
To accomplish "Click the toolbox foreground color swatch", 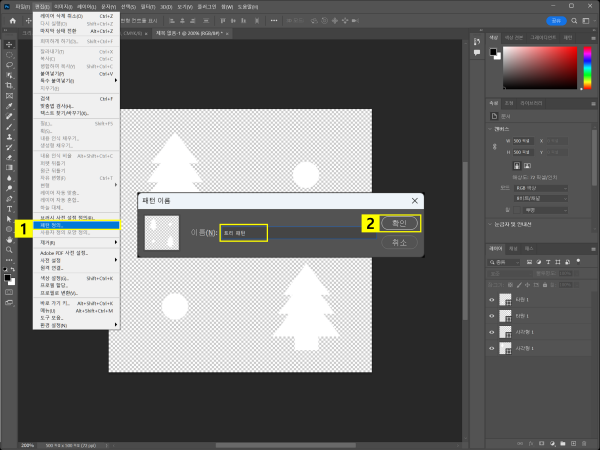I will [7, 278].
